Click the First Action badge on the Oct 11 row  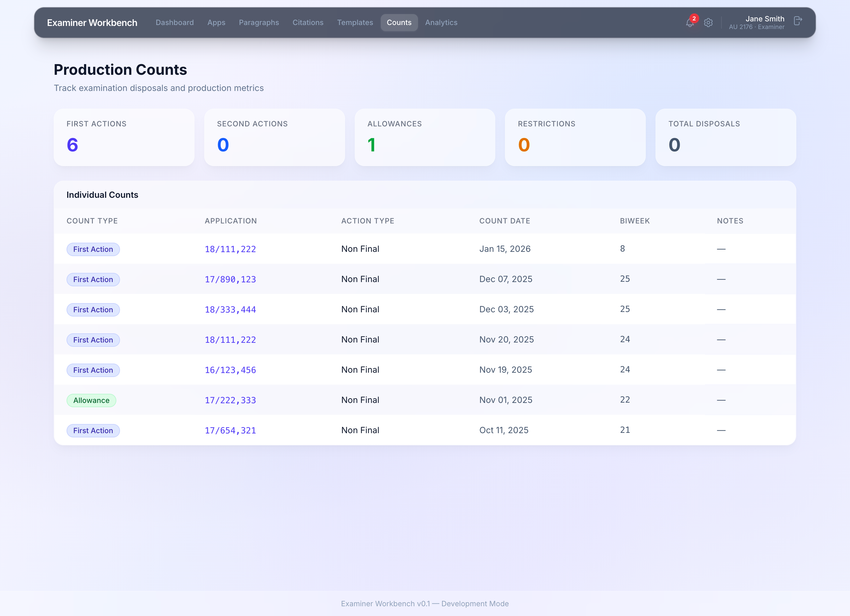click(x=93, y=430)
